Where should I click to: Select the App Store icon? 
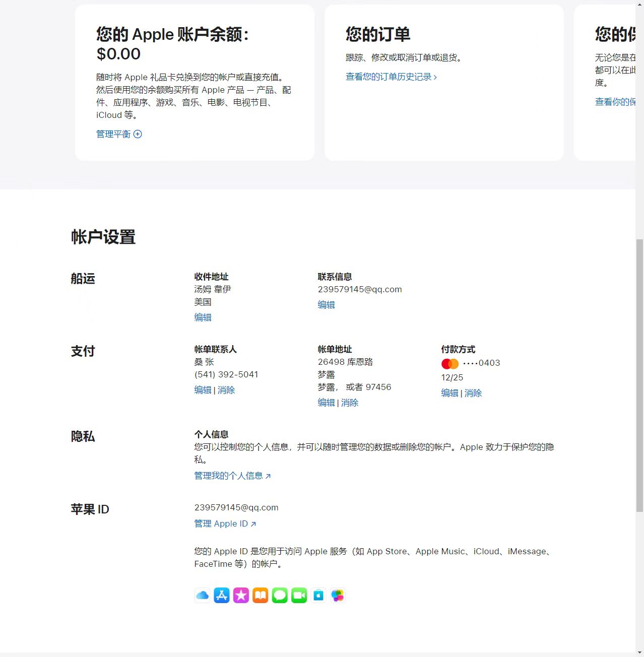(222, 595)
